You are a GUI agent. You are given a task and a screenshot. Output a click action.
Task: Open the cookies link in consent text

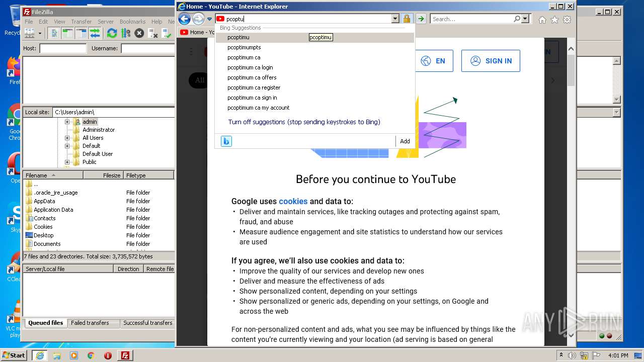[x=293, y=201]
